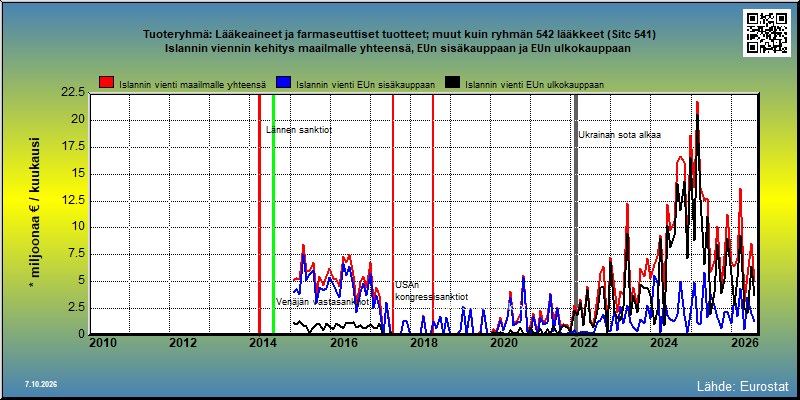Click the red legend color box
This screenshot has height=400, width=800.
click(x=107, y=83)
